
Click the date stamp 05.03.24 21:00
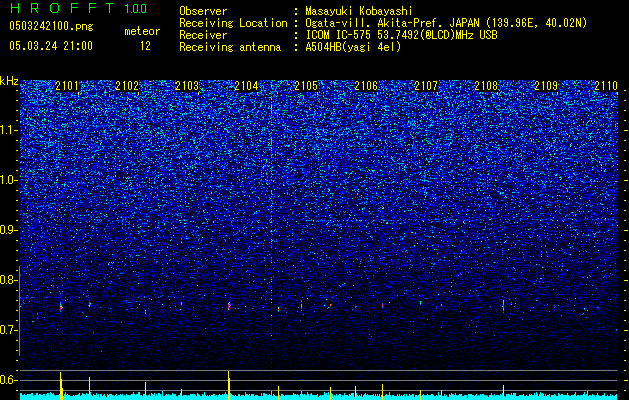point(51,46)
